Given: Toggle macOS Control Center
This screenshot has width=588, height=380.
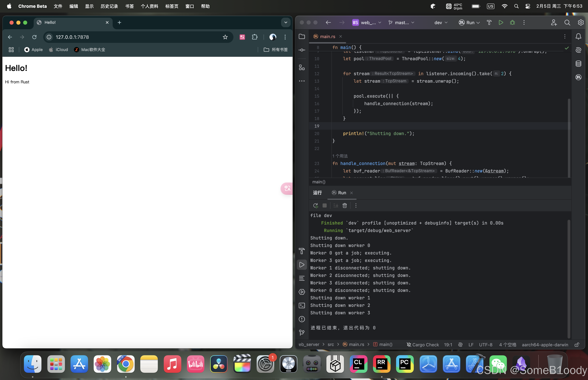Looking at the screenshot, I should coord(528,6).
